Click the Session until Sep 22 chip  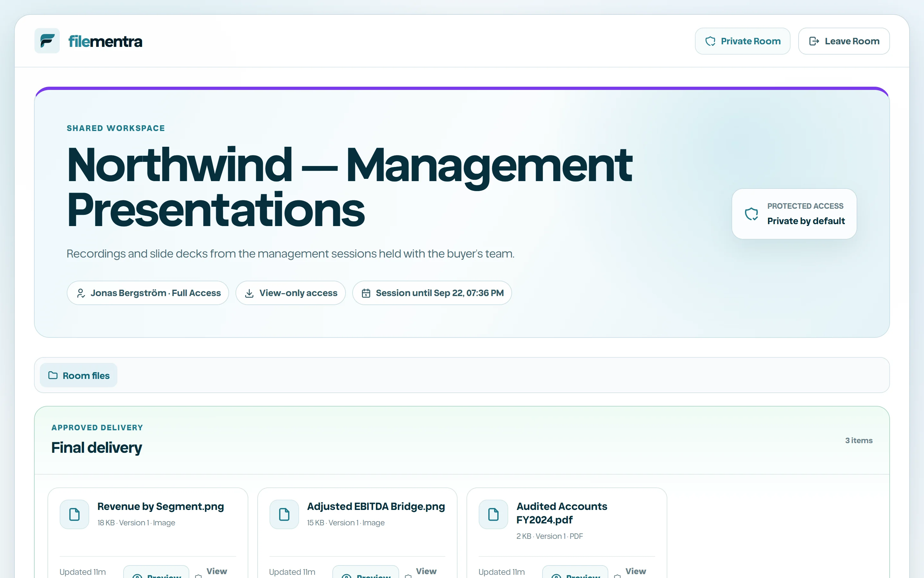432,293
